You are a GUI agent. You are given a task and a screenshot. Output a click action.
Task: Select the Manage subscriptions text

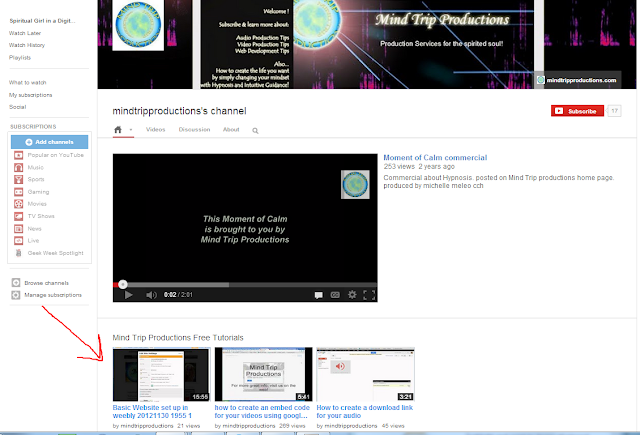coord(53,295)
